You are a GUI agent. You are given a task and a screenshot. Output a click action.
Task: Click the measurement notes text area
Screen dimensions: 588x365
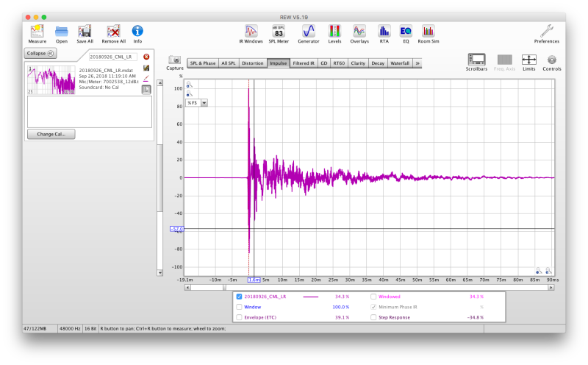[x=90, y=112]
